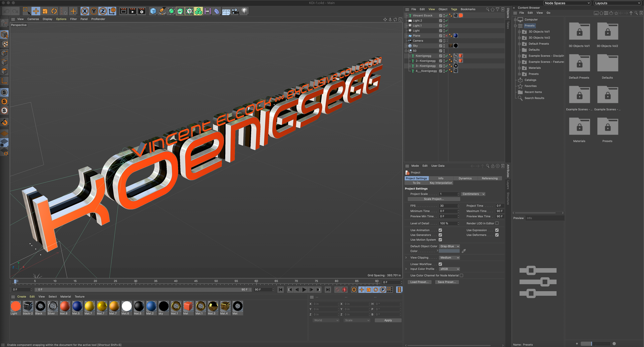
Task: Open the Key Interpolation tab
Action: (441, 183)
